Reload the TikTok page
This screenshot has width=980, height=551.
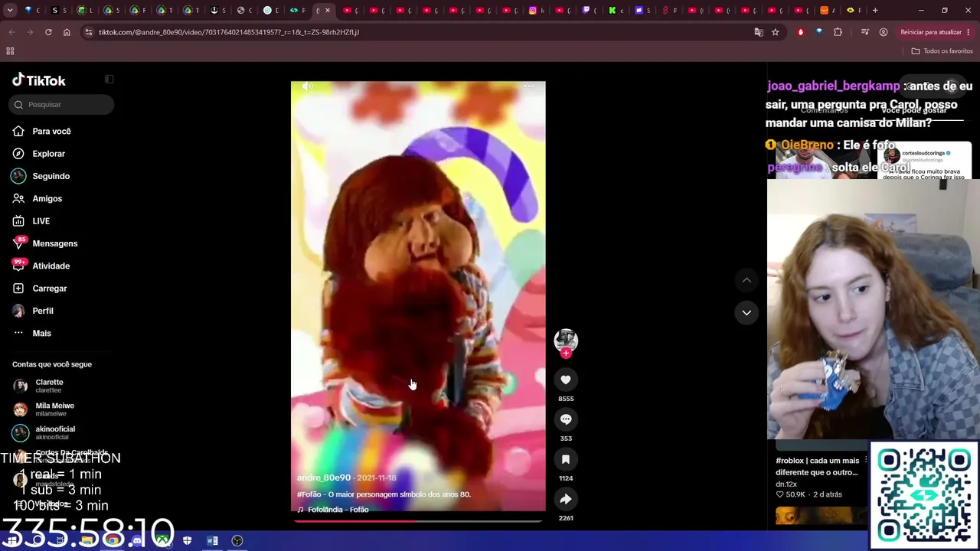[x=48, y=32]
